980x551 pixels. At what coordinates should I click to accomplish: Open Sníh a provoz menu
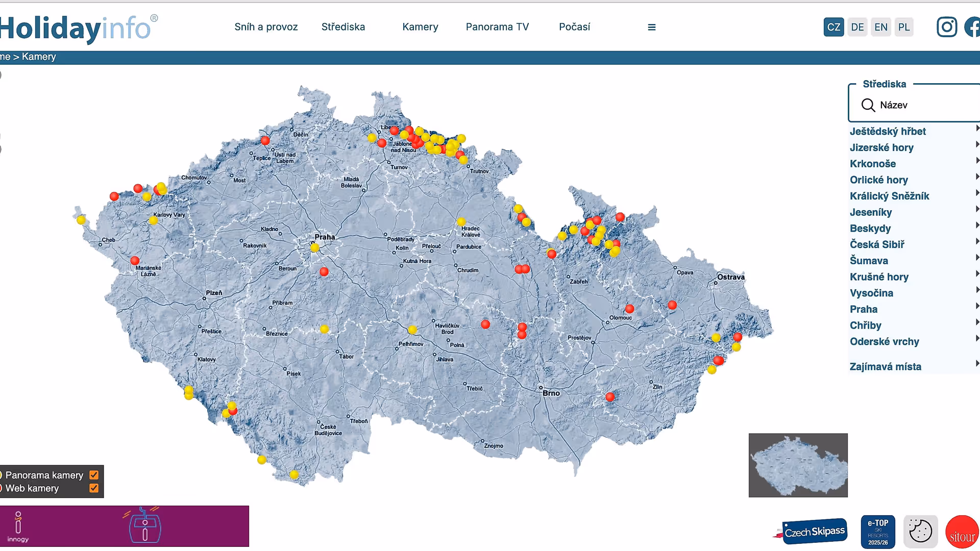point(266,27)
